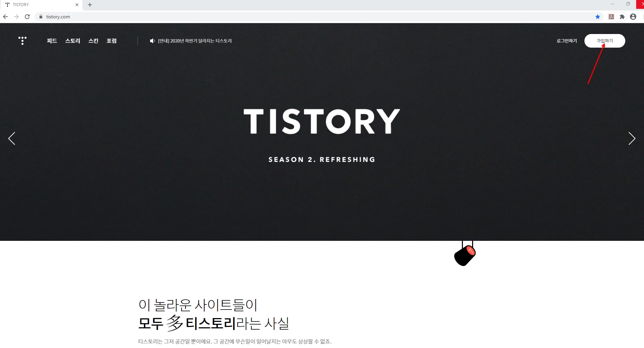Viewport: 644px width, 348px height.
Task: Open the 스토리 menu
Action: (x=73, y=41)
